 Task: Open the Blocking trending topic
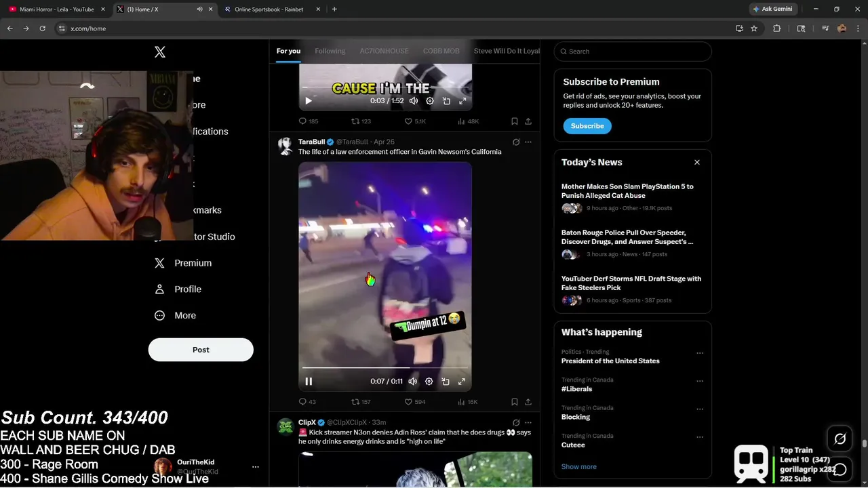tap(576, 417)
